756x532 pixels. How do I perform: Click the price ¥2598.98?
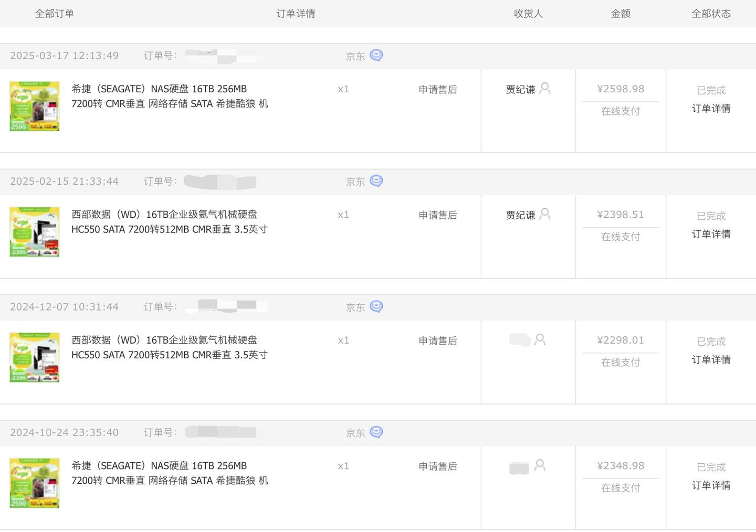[x=621, y=89]
